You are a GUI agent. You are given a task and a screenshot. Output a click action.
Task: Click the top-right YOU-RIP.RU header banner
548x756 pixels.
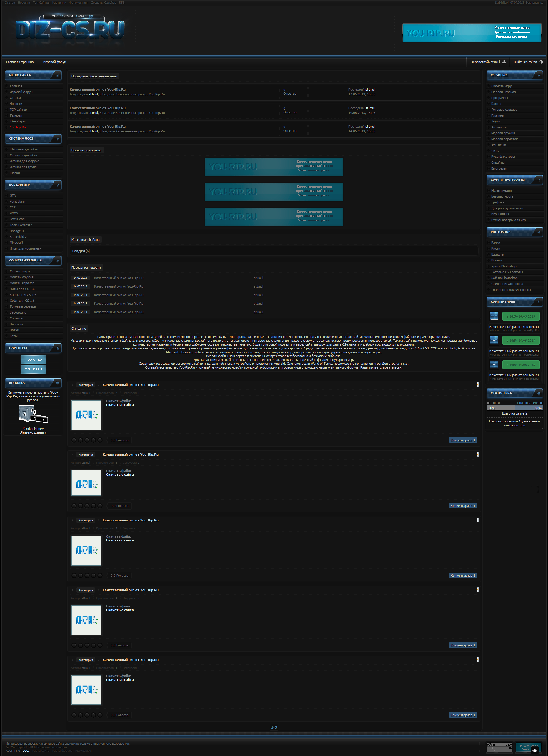[472, 33]
